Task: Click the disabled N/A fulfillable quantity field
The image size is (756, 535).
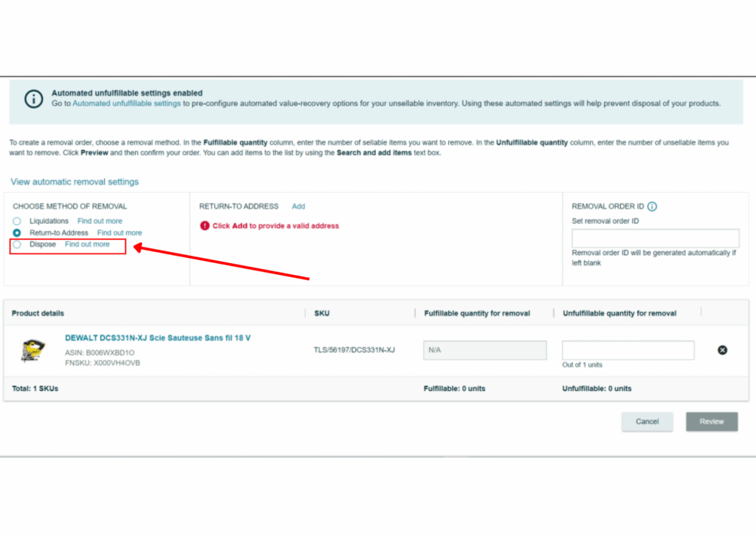Action: tap(484, 350)
